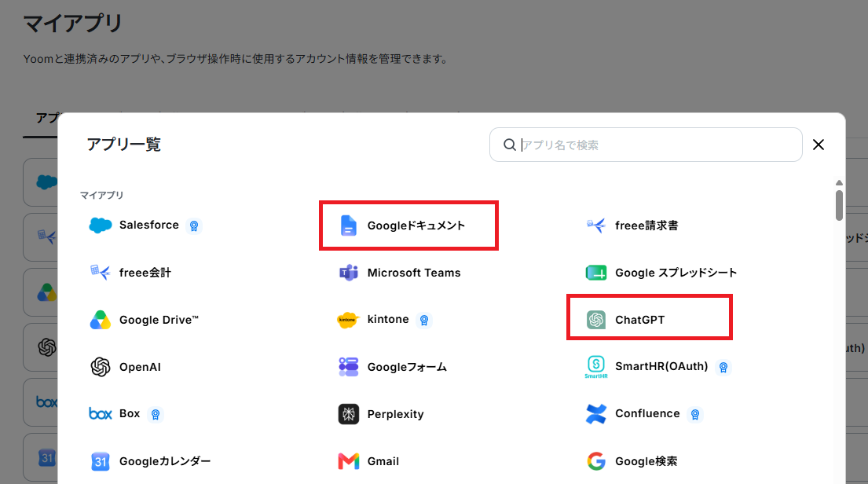868x484 pixels.
Task: Click the Google スプレッドシート icon
Action: (596, 273)
